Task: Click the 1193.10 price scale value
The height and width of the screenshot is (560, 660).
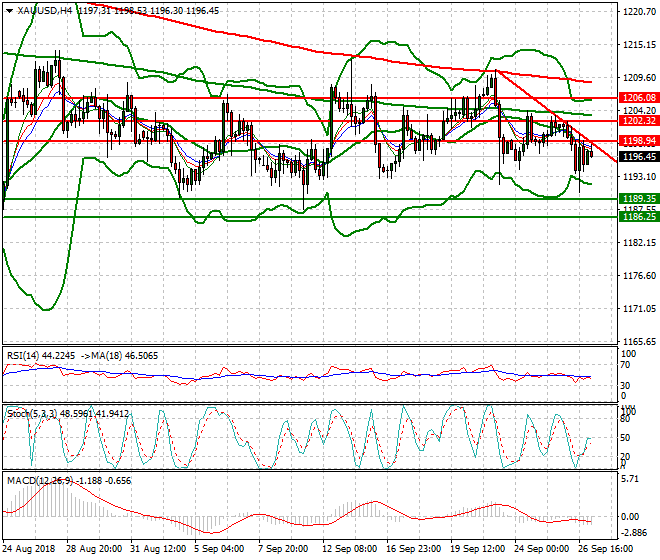Action: pos(639,176)
